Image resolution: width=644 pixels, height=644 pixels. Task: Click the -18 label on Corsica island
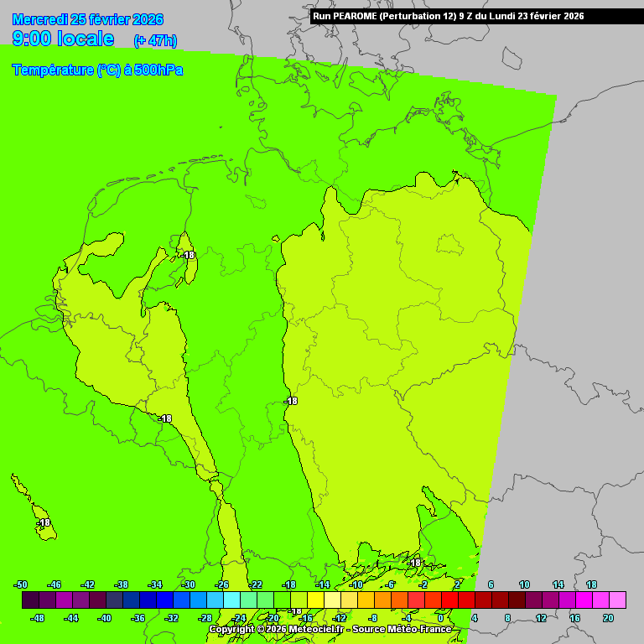point(44,523)
